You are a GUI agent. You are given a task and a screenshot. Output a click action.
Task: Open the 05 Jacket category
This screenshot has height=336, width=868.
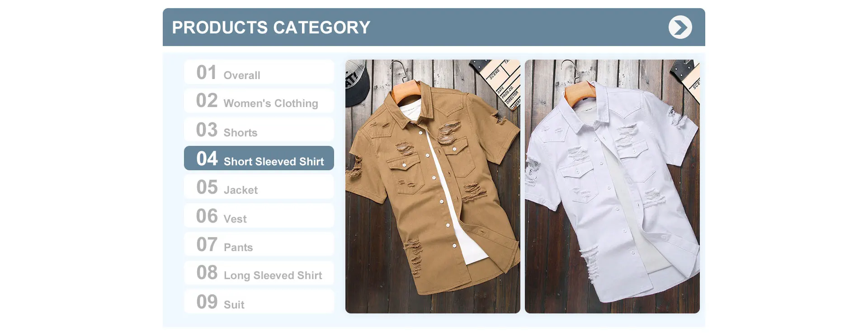259,187
